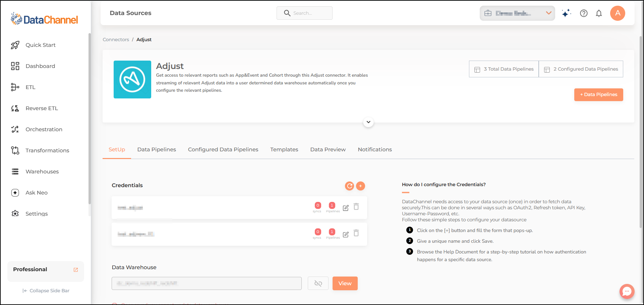Click "Give a unique name and click Save." step
This screenshot has height=305, width=644.
coord(455,241)
